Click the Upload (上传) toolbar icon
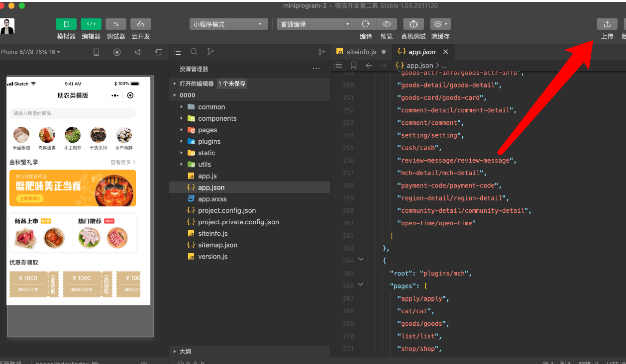Image resolution: width=626 pixels, height=364 pixels. (x=607, y=24)
